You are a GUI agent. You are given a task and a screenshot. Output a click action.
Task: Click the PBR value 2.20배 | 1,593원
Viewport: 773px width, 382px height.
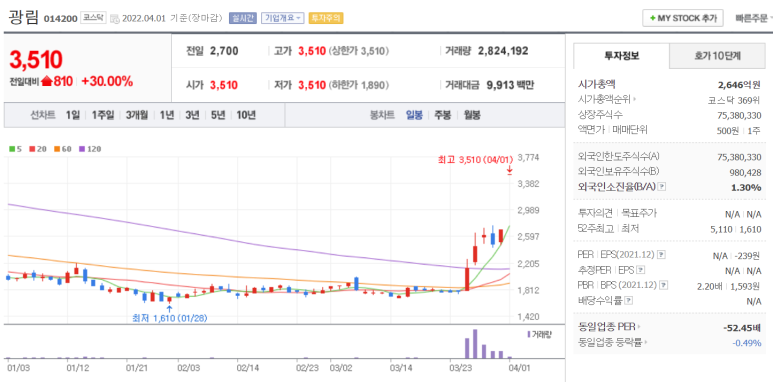click(x=729, y=285)
